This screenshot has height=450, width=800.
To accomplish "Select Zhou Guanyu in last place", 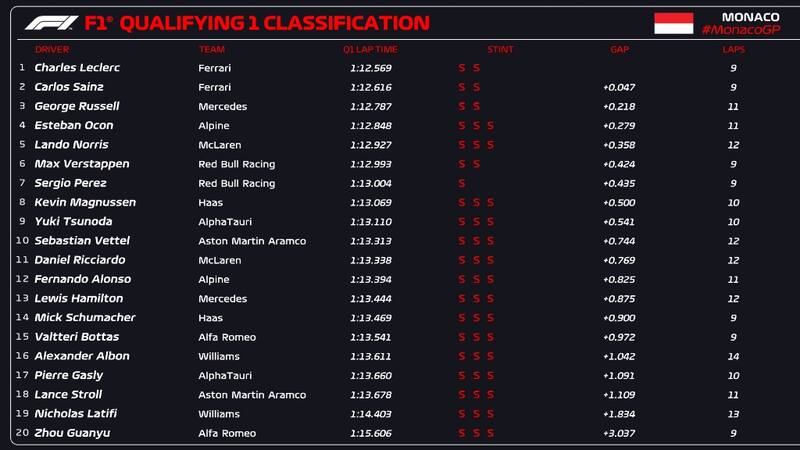I will click(x=72, y=433).
